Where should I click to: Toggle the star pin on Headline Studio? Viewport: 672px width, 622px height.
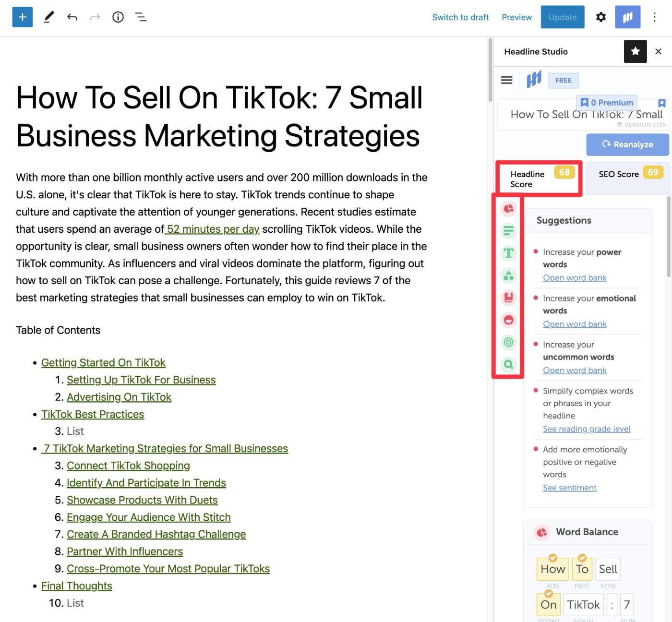coord(636,51)
